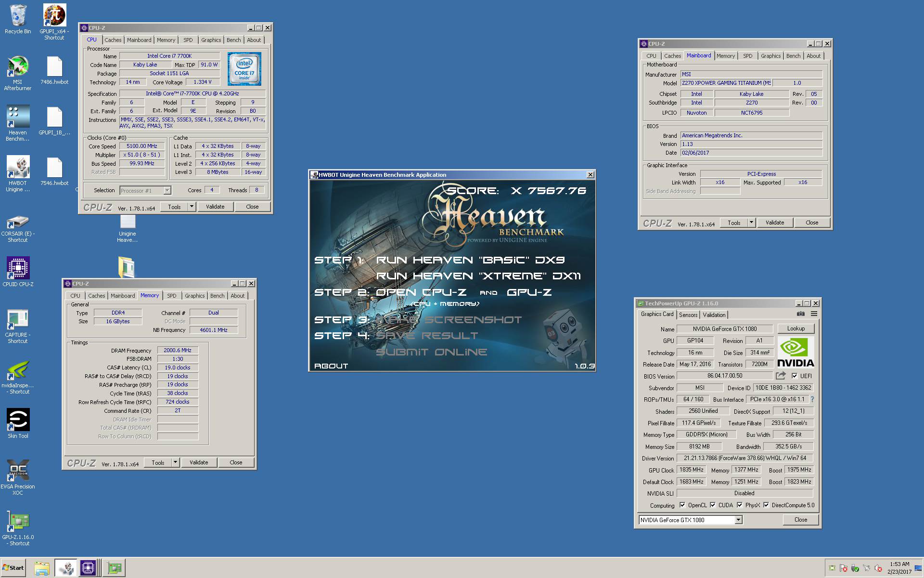924x578 pixels.
Task: Click the Lookup button in GPU-Z
Action: [x=796, y=328]
